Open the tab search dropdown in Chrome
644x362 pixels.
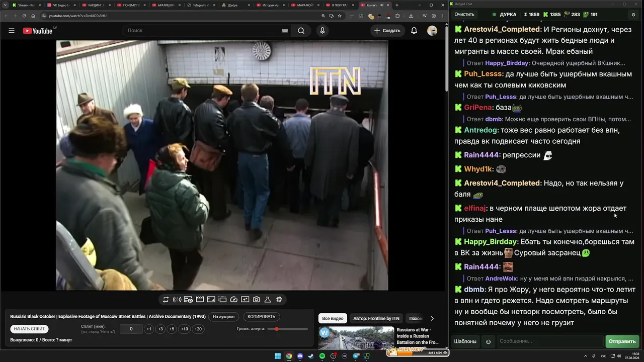coord(6,5)
